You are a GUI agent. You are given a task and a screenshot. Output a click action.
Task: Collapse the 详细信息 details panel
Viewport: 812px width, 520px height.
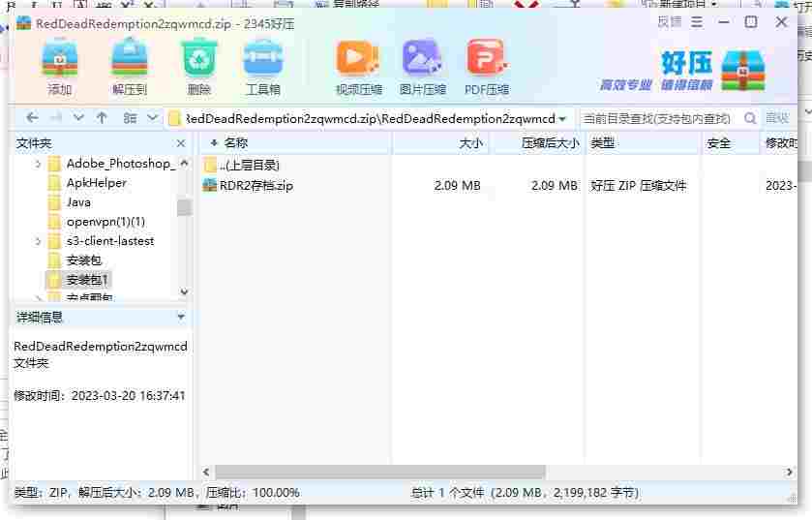click(181, 317)
